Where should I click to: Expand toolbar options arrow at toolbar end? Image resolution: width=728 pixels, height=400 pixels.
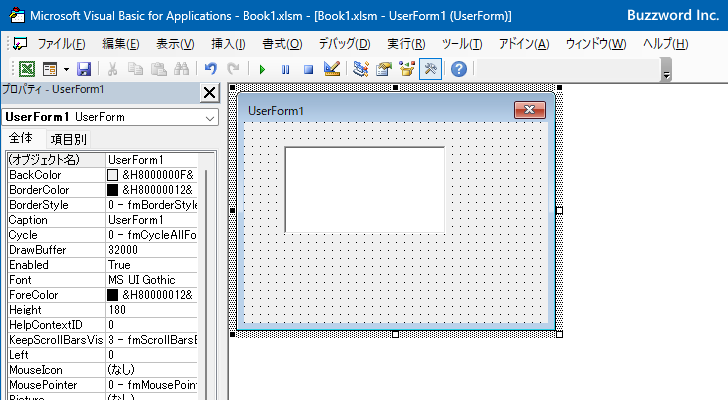click(666, 72)
